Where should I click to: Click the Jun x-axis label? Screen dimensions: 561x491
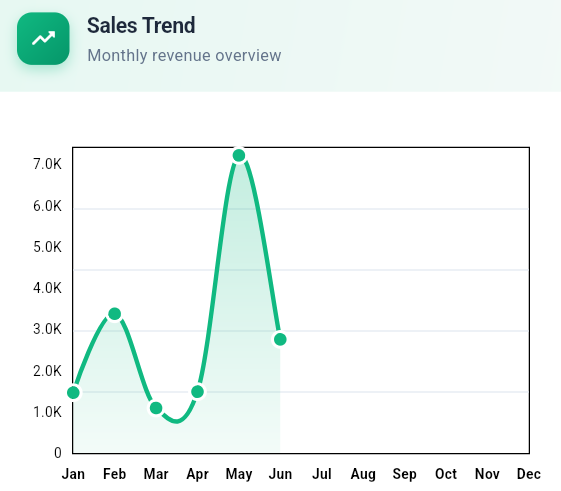click(280, 474)
